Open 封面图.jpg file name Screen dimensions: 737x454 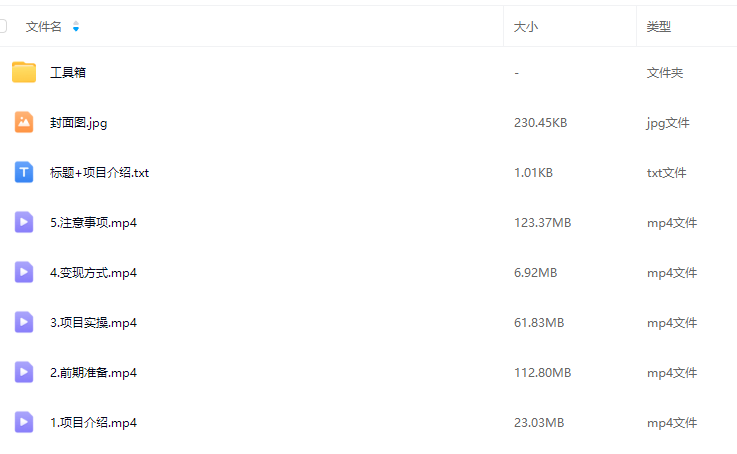click(78, 123)
